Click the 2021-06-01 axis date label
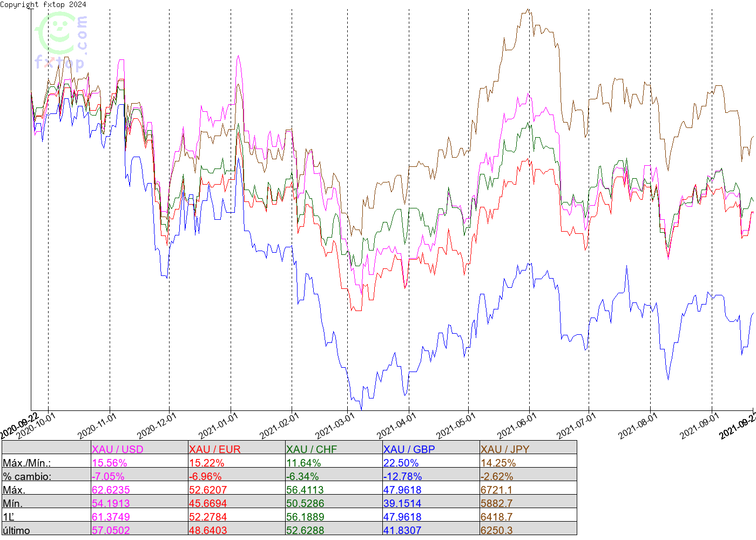The image size is (756, 540). point(517,426)
